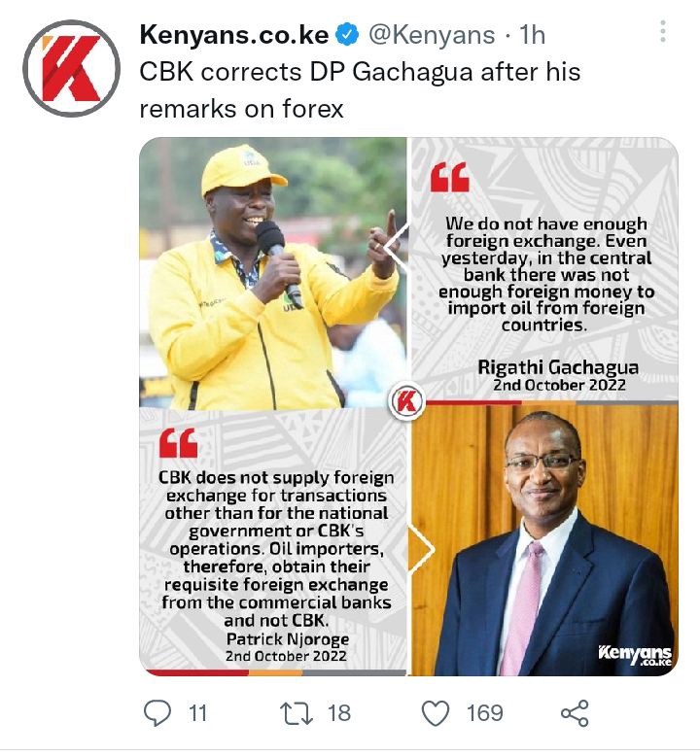This screenshot has width=700, height=756.
Task: Click the center K logo badge in image
Action: point(406,401)
